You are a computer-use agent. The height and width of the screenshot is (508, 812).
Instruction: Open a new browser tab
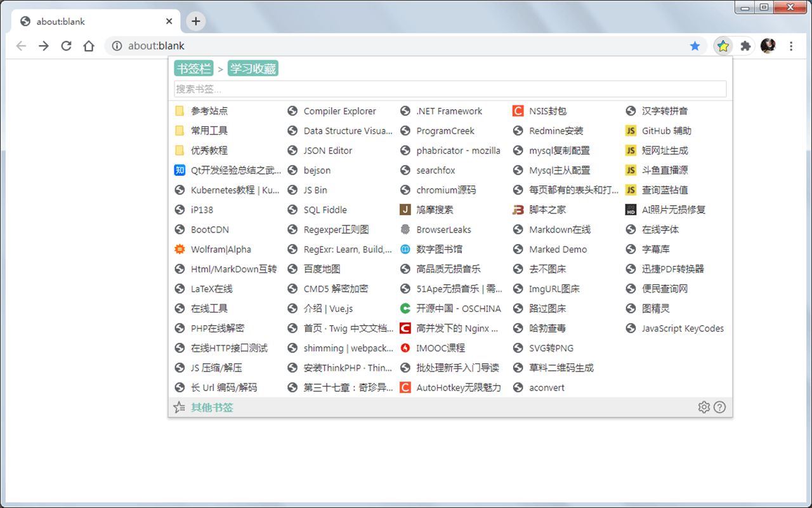(x=195, y=21)
